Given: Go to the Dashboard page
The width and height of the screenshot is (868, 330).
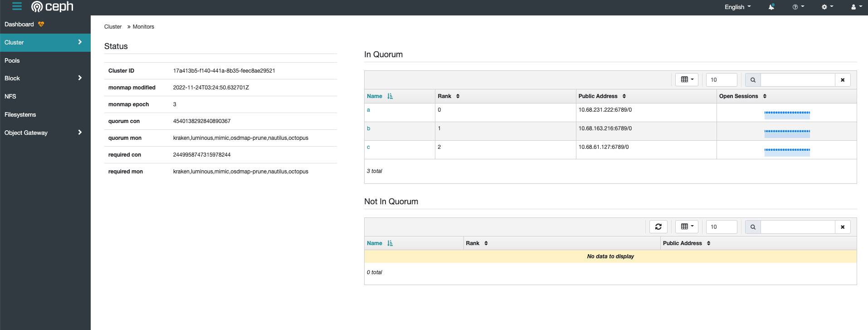Looking at the screenshot, I should (19, 24).
